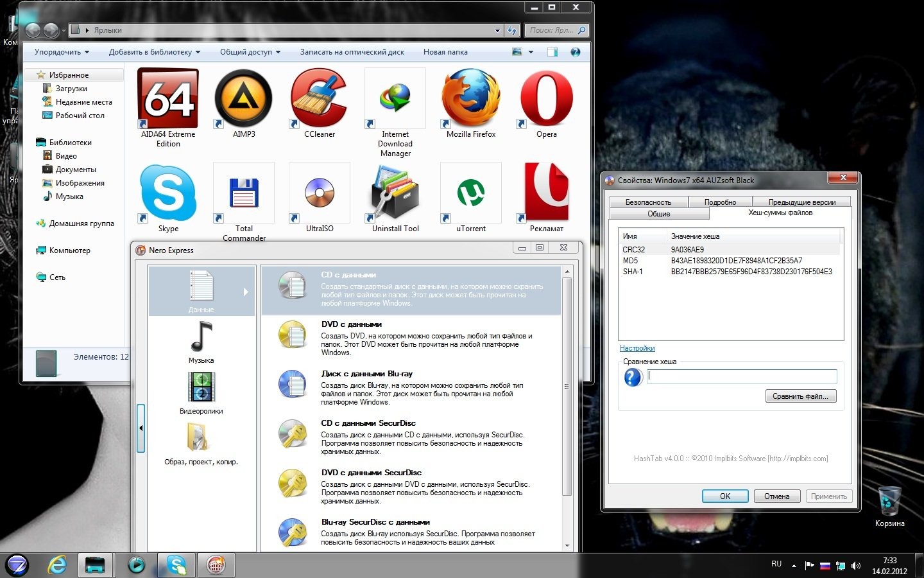
Task: Collapse Nero Express left side panel arrow
Action: click(141, 428)
